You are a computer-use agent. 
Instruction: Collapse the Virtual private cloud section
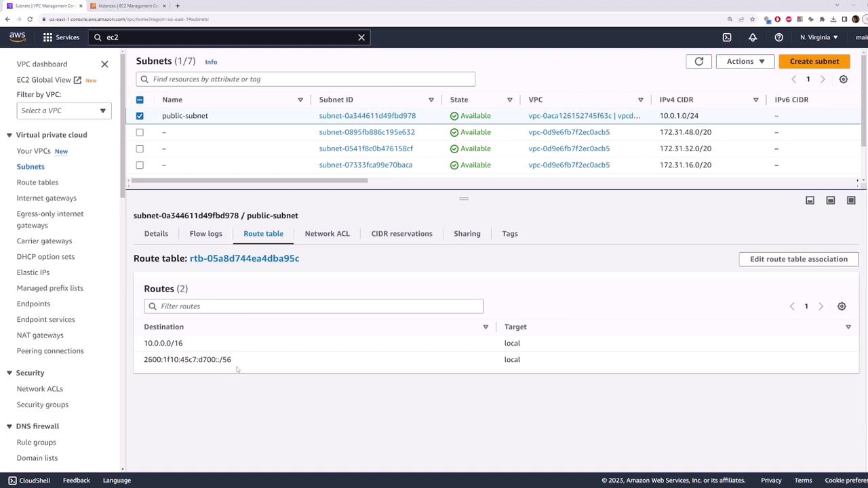[x=9, y=135]
